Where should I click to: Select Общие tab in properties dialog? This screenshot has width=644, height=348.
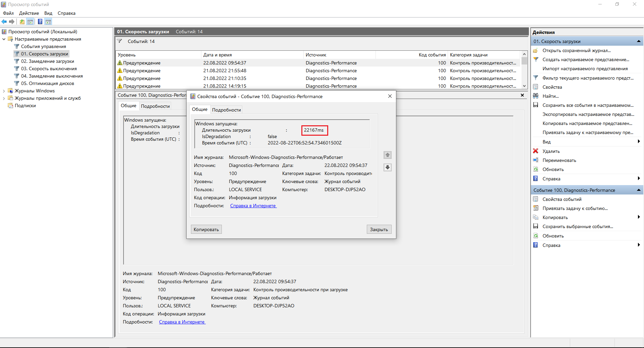[200, 109]
